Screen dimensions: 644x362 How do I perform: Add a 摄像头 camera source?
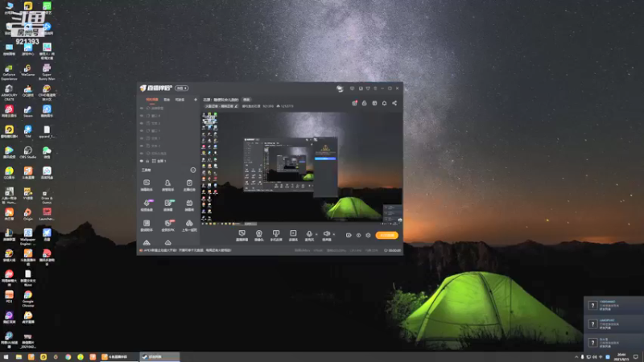(258, 236)
